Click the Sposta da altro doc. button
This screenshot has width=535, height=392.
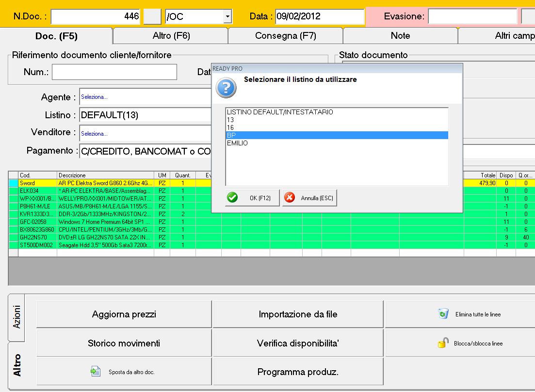point(124,372)
